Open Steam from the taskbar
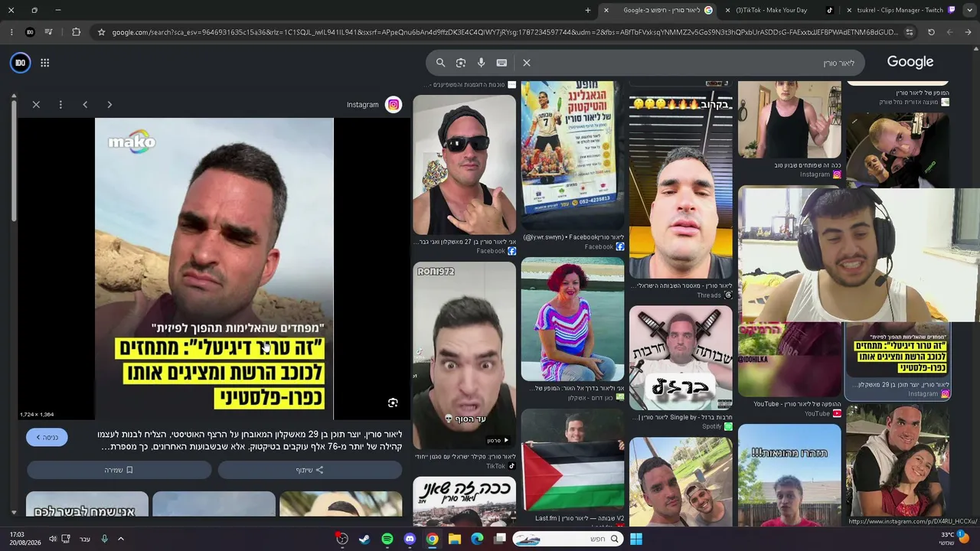 click(x=364, y=539)
